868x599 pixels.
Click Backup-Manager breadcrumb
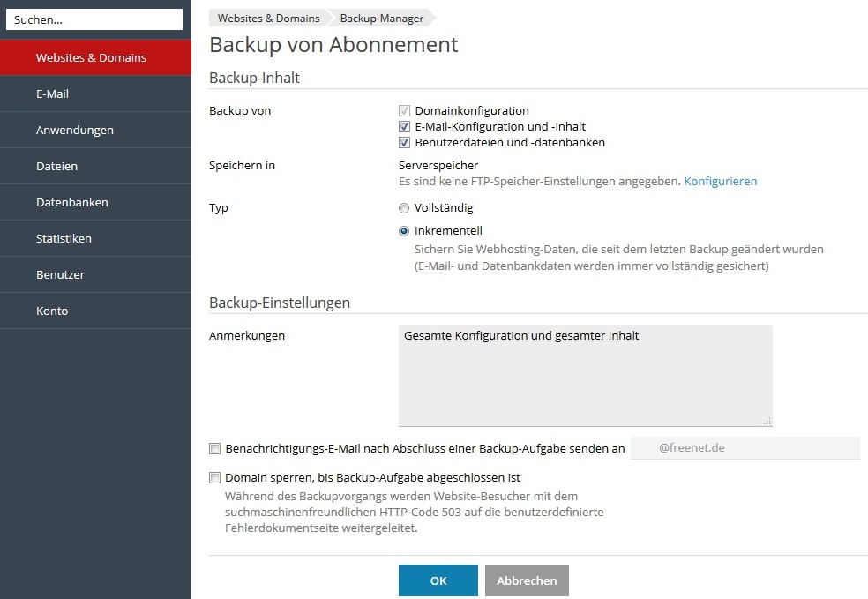pyautogui.click(x=382, y=19)
